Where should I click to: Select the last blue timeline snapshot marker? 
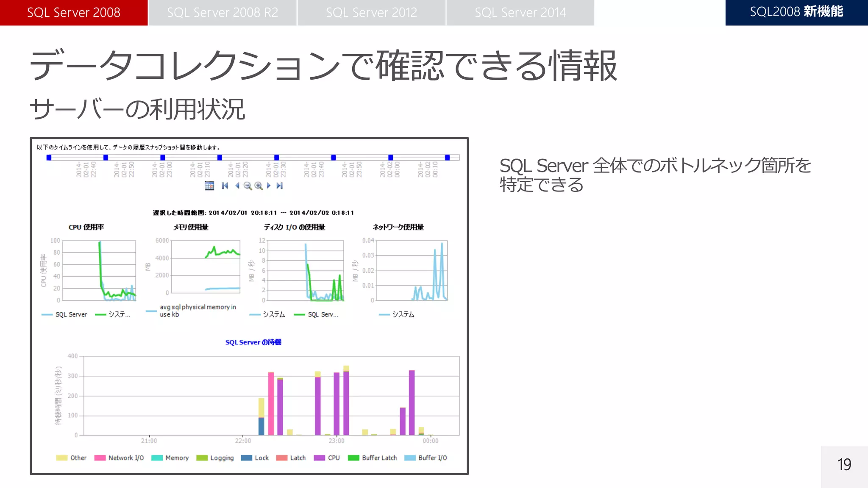click(447, 158)
